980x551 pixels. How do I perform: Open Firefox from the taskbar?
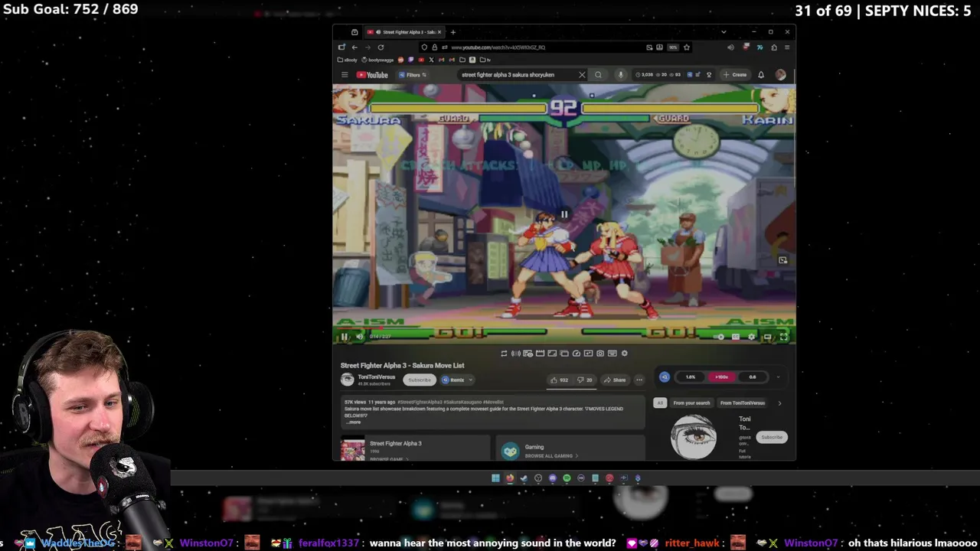point(510,478)
